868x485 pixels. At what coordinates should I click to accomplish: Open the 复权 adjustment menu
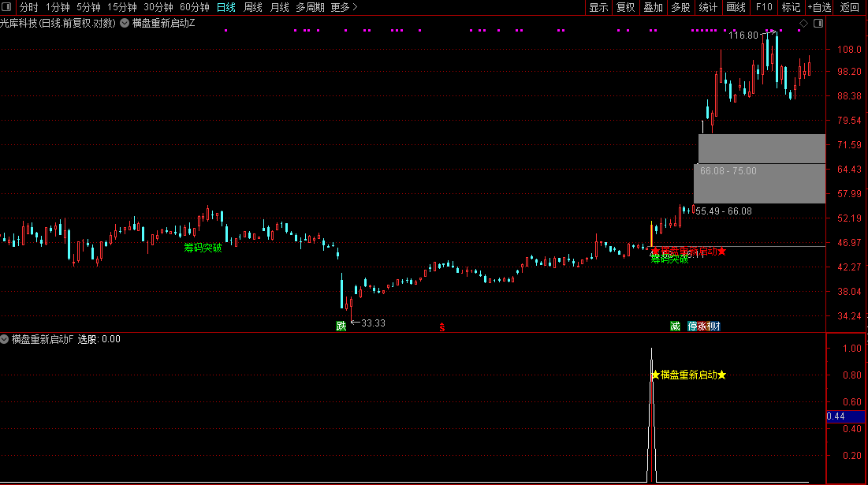pyautogui.click(x=625, y=7)
